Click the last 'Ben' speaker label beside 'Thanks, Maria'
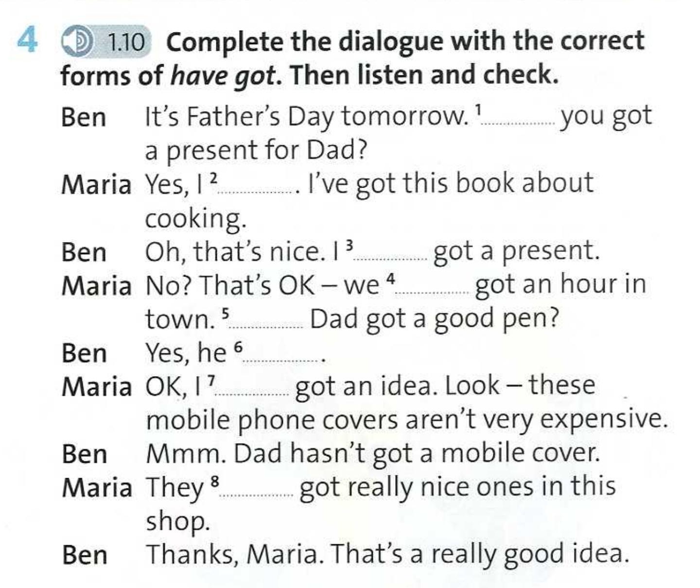This screenshot has height=588, width=700. [x=85, y=555]
